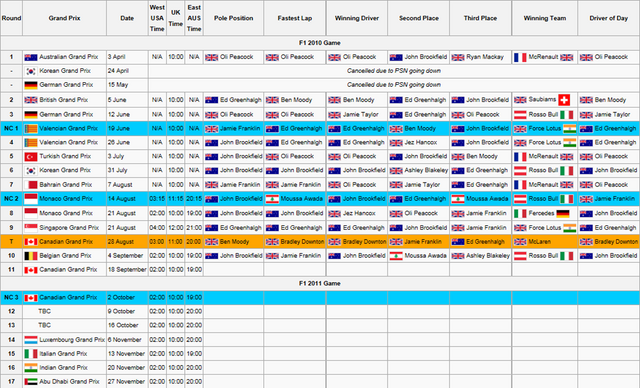
Task: Click the Union Jack beside British Grand Prix
Action: (31, 100)
